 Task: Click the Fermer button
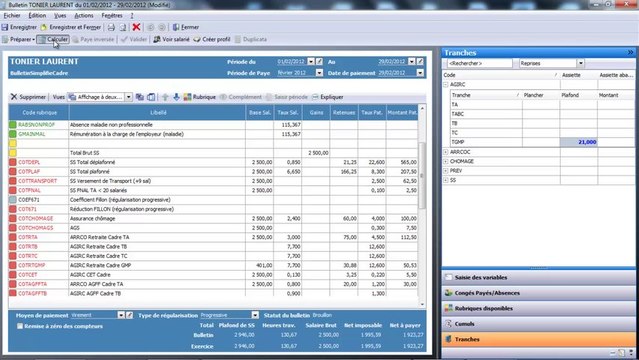[x=186, y=27]
